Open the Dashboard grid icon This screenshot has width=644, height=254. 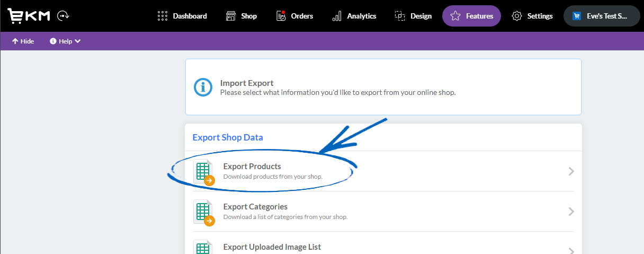(163, 16)
